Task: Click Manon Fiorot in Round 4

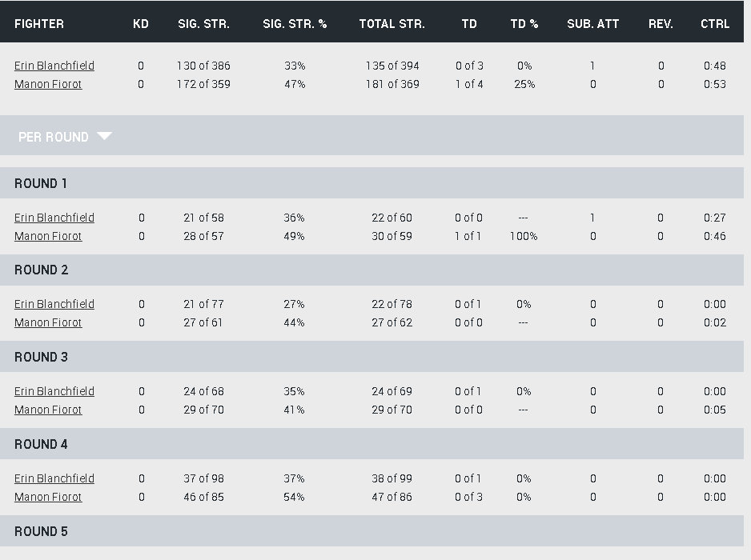Action: (x=48, y=497)
